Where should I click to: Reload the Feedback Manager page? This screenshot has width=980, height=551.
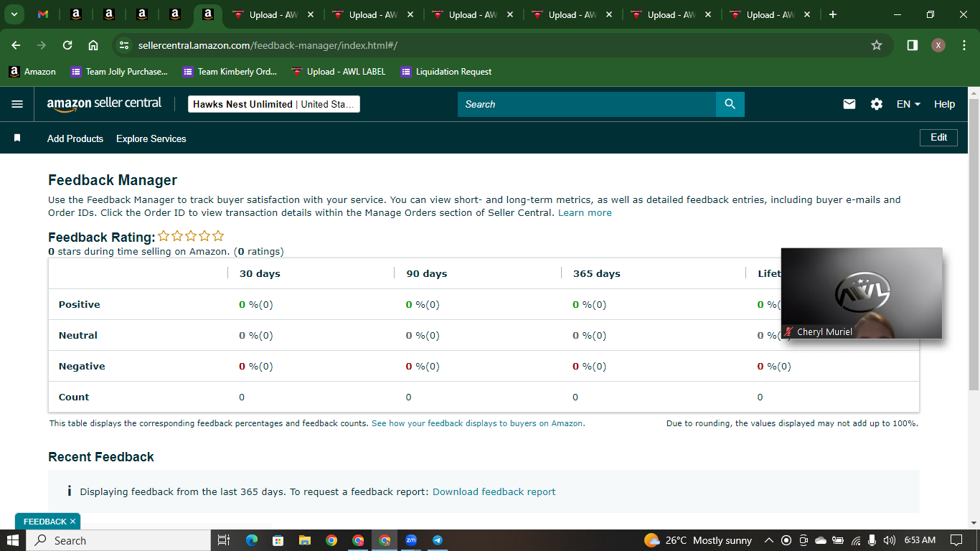67,45
